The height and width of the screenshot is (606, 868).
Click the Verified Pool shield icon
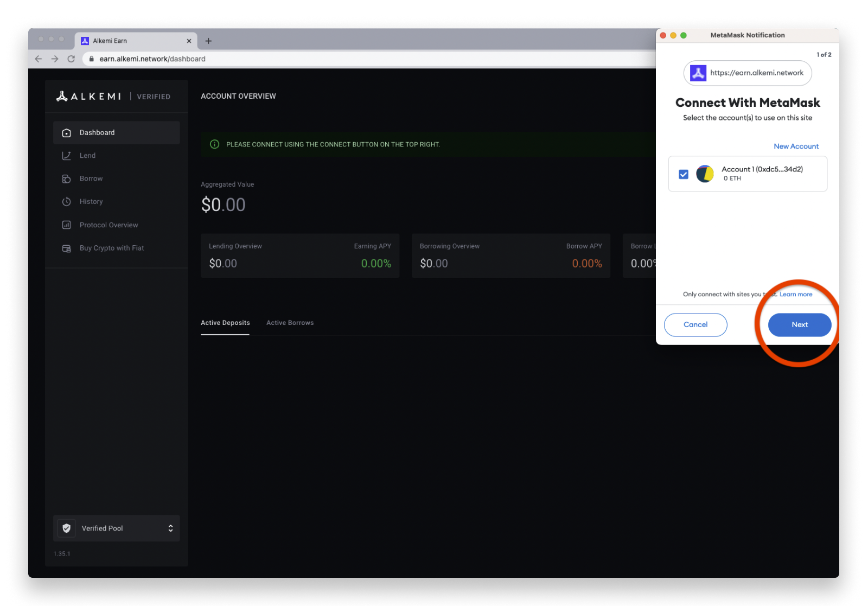(67, 528)
